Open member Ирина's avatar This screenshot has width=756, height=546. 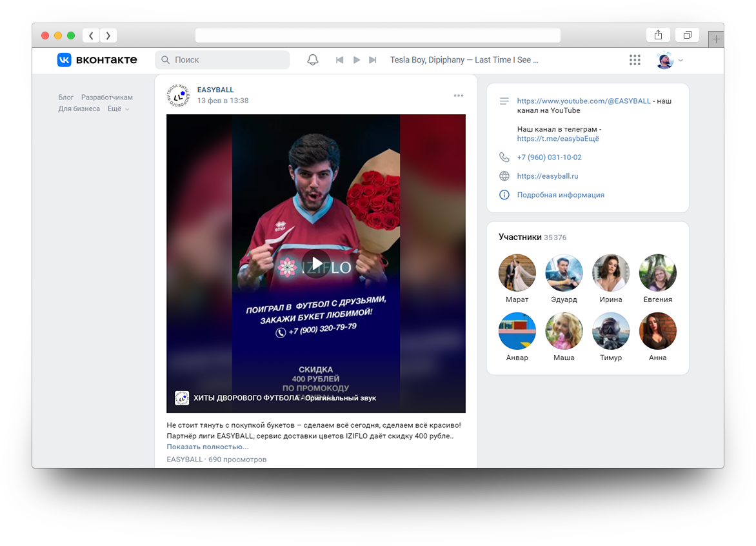(611, 273)
